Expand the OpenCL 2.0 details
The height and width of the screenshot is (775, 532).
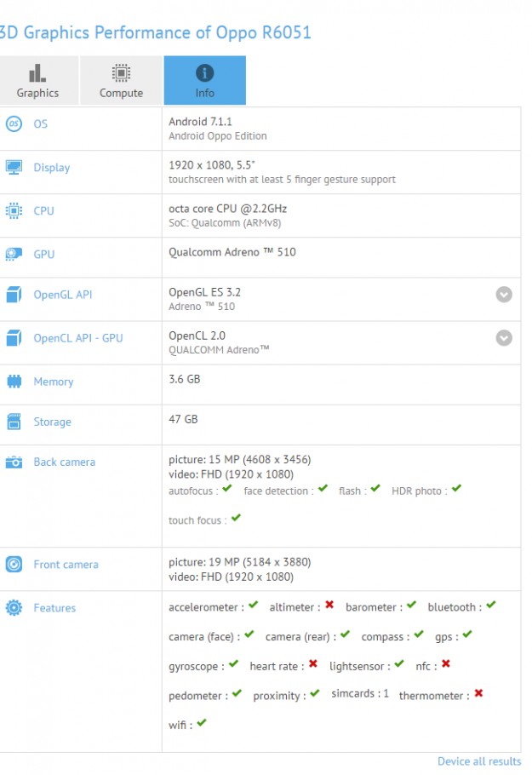point(504,338)
